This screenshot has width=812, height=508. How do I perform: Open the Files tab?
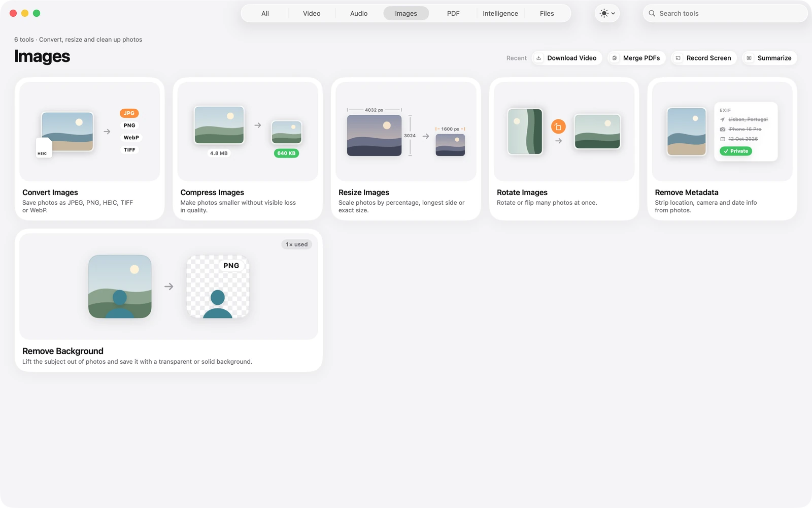(x=547, y=14)
